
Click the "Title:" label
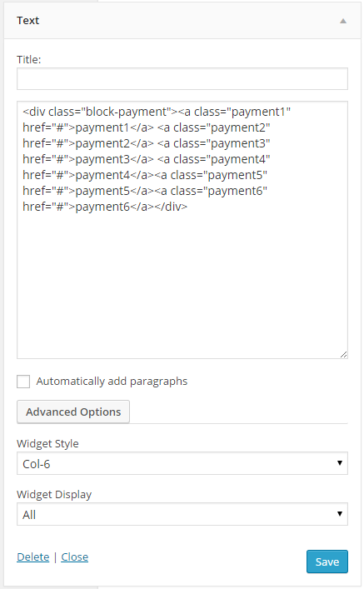[29, 60]
